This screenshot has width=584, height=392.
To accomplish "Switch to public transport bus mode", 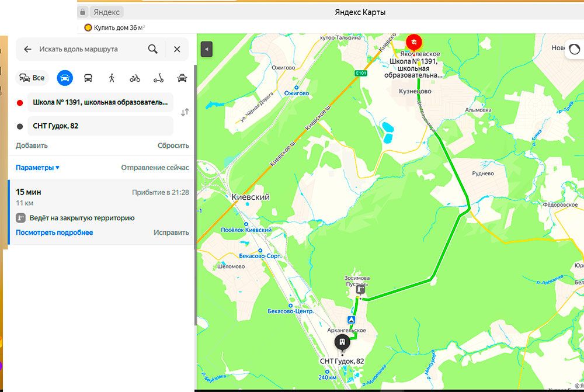I will [88, 78].
